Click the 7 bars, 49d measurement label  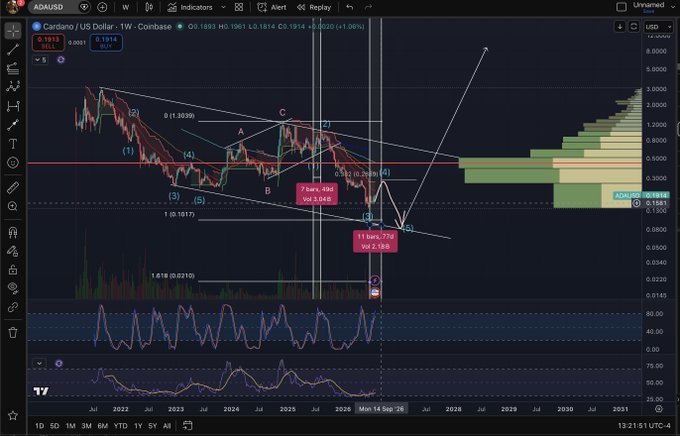[x=317, y=194]
